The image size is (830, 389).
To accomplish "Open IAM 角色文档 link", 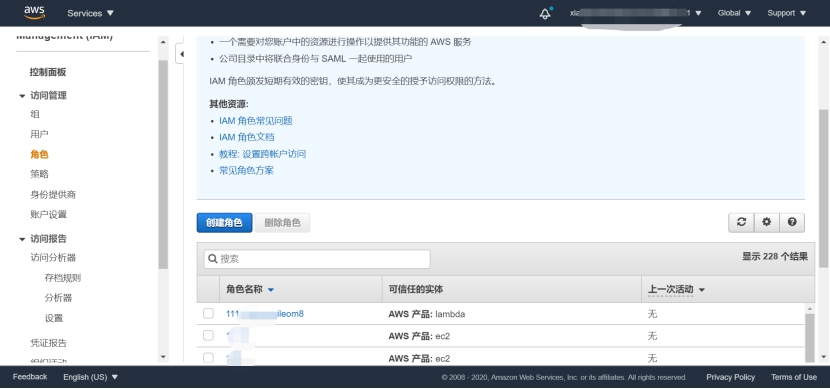I will (247, 137).
